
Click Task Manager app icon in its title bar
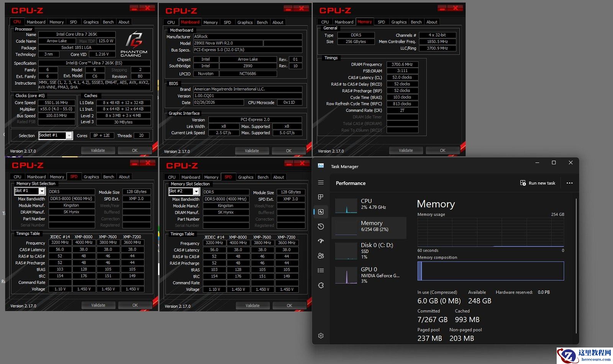pos(321,166)
